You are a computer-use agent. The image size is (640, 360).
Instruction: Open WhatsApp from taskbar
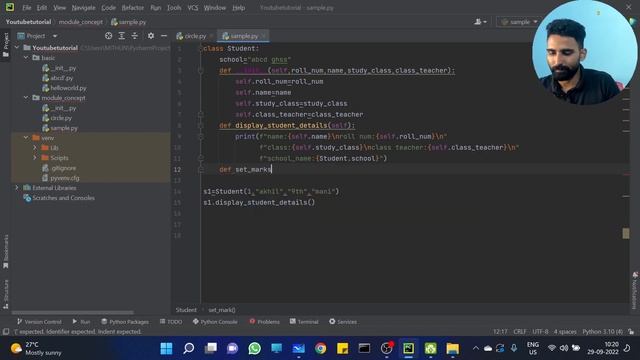(x=254, y=349)
